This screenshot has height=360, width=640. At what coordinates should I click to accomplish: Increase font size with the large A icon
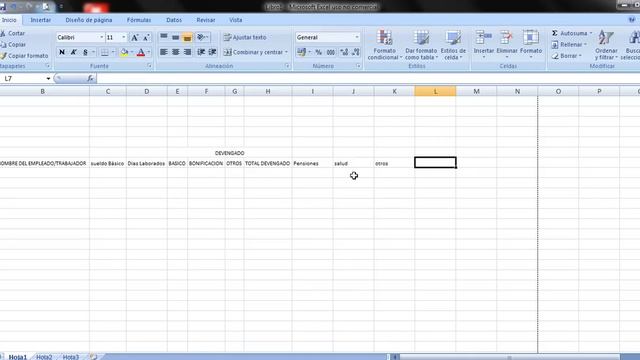(x=134, y=38)
